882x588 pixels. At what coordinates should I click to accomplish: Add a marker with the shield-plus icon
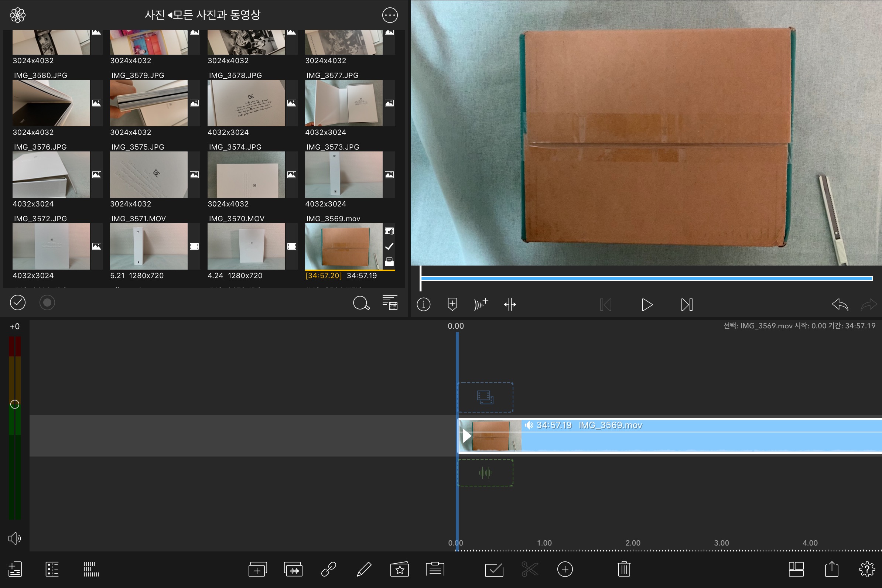(x=452, y=304)
